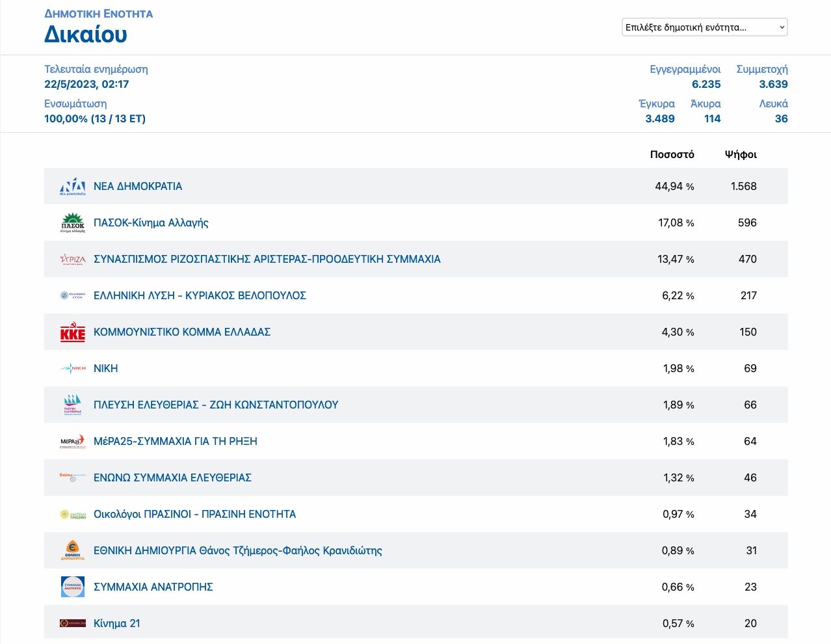Click the ΔΗΜΟΤΙΚΗ ΕΝΟΤΗΤΑ label
The height and width of the screenshot is (644, 831).
pyautogui.click(x=99, y=14)
